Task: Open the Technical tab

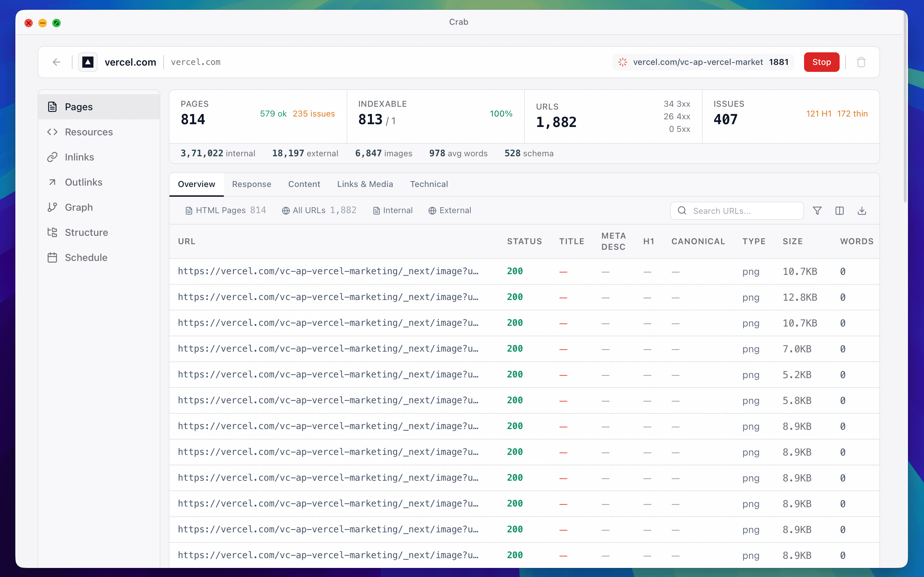Action: click(x=429, y=184)
